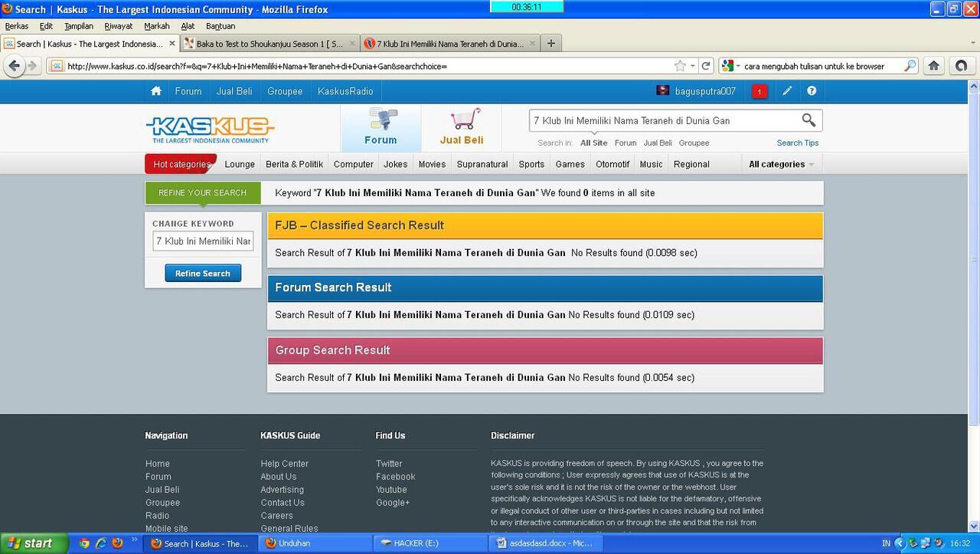Open the Otomotif category
980x554 pixels.
coord(612,164)
